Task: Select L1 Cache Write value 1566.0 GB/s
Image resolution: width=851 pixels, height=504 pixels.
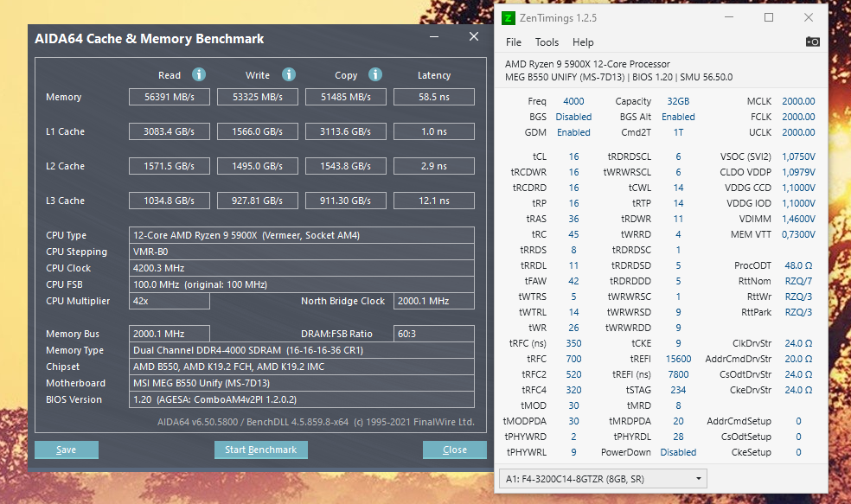Action: click(257, 131)
